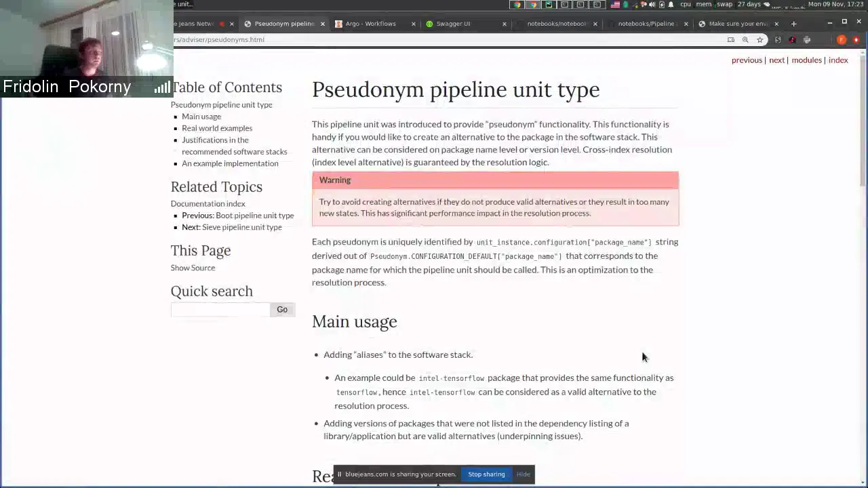Click the mem monitor in the system panel

click(x=704, y=5)
